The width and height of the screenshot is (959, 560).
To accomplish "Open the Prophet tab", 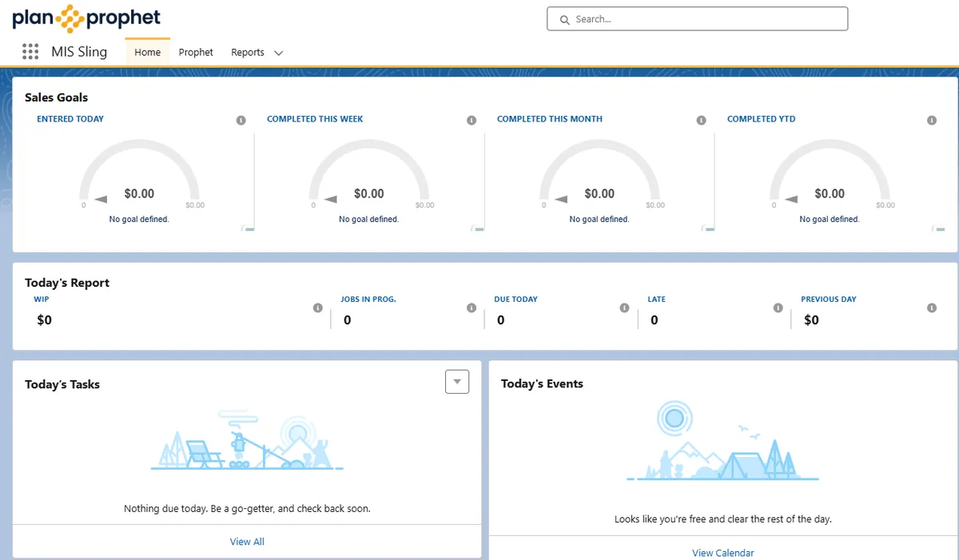I will coord(196,52).
